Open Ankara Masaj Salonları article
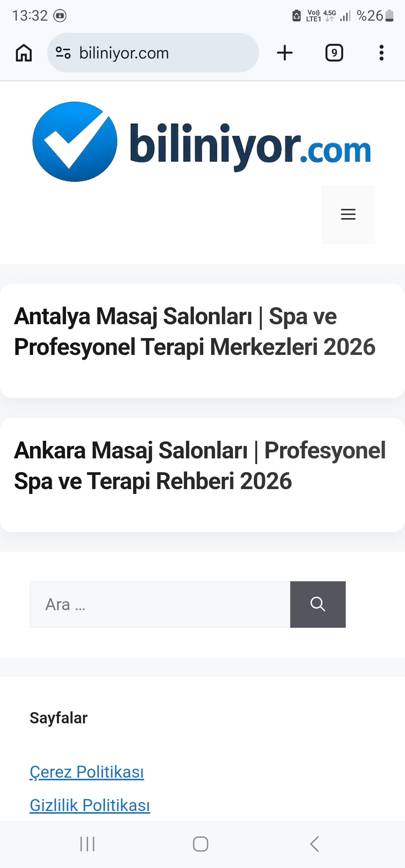This screenshot has width=405, height=868. point(200,466)
